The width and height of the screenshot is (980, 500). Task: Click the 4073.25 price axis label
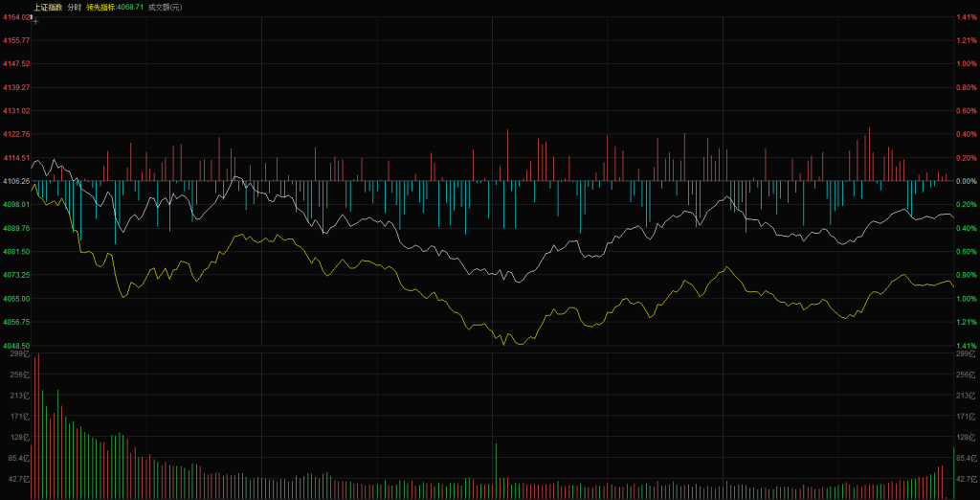16,275
